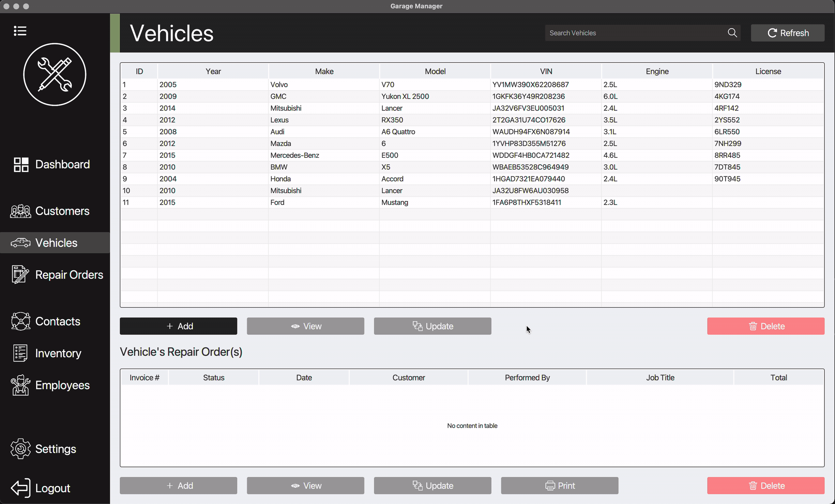Click the wrench and screwdriver logo

(54, 75)
